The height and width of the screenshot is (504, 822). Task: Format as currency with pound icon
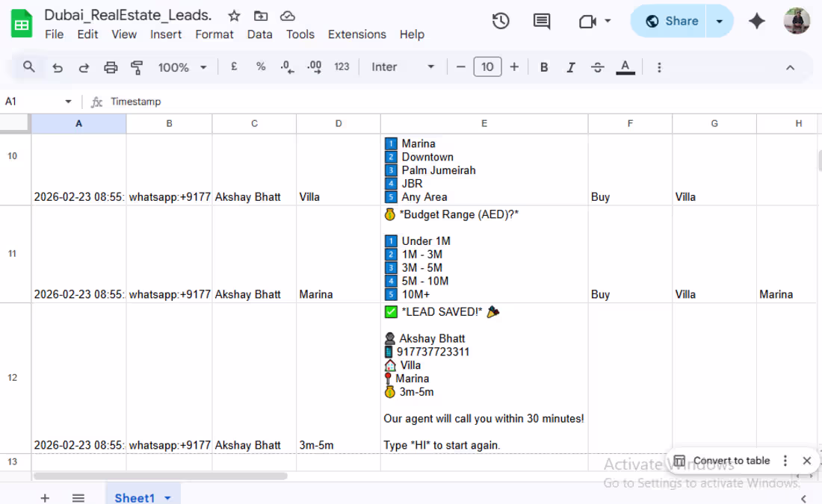point(234,66)
